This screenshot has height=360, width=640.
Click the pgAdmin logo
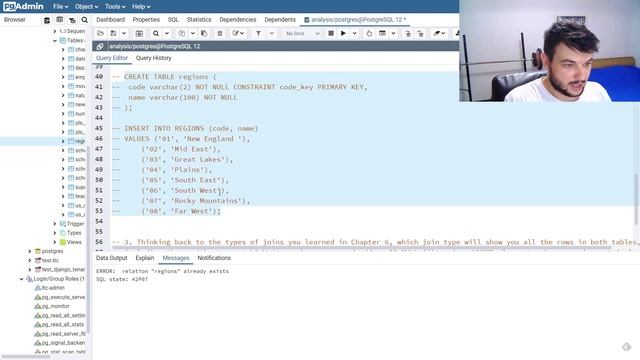coord(23,7)
